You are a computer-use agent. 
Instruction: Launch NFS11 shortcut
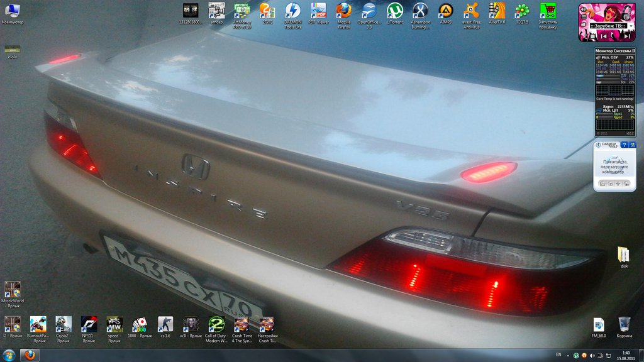[x=89, y=329]
